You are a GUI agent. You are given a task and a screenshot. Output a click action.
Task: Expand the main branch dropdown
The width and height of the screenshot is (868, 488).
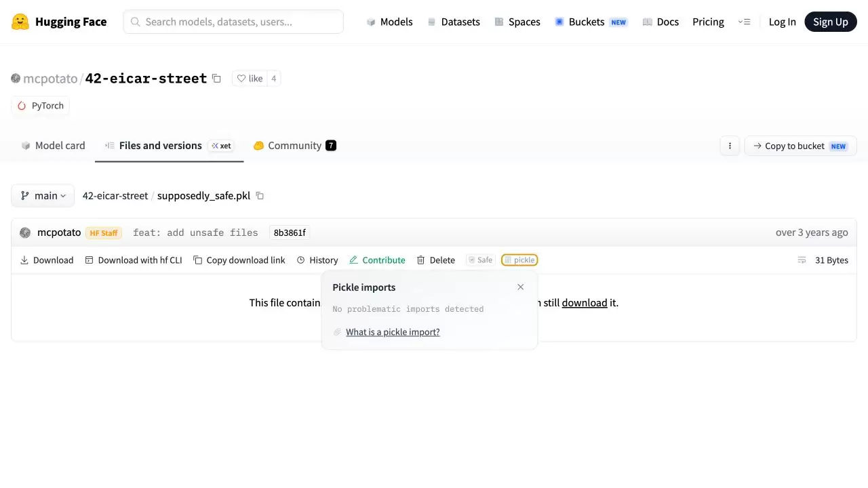coord(43,196)
